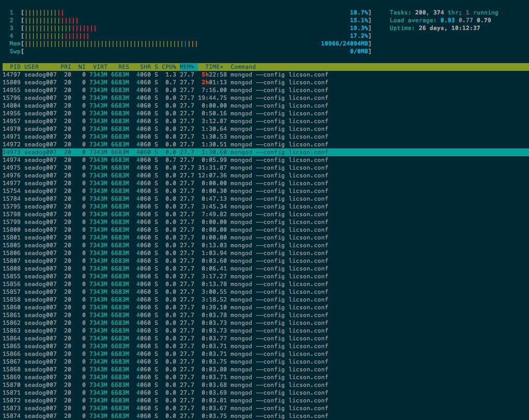
Task: Click the NI column header
Action: [82, 67]
